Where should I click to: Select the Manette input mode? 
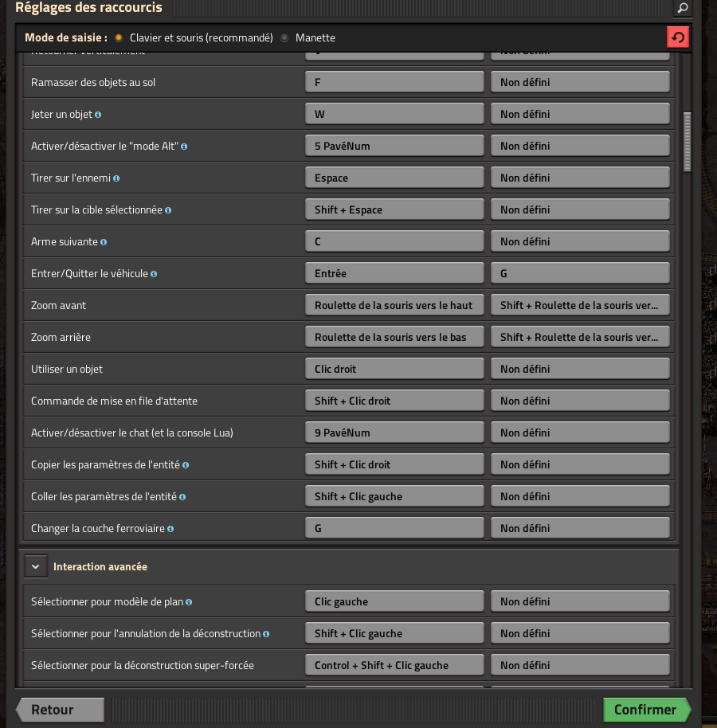coord(284,37)
